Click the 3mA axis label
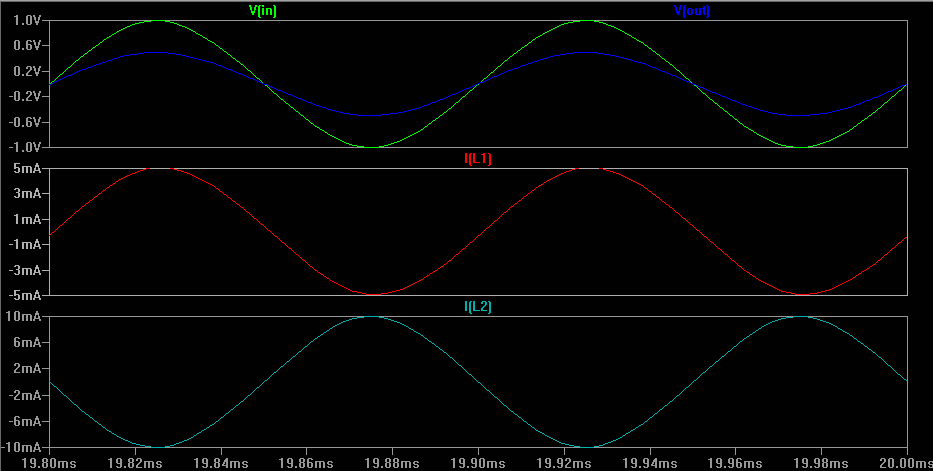Viewport: 933px width, 471px height. pos(27,194)
